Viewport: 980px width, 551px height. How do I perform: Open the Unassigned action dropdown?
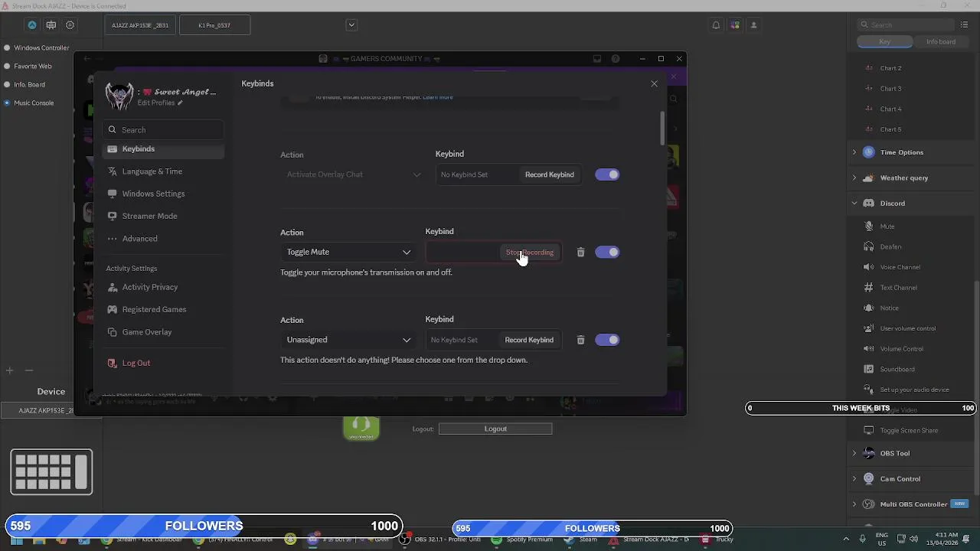tap(348, 340)
